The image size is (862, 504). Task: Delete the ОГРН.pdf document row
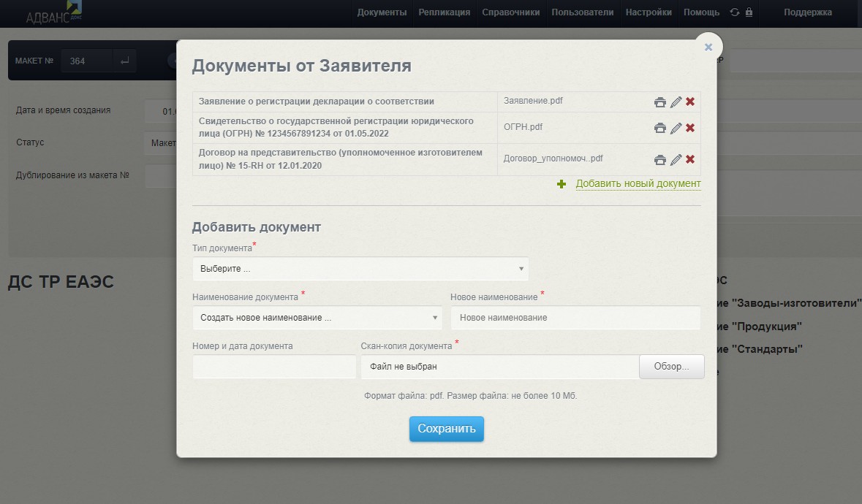pos(689,128)
